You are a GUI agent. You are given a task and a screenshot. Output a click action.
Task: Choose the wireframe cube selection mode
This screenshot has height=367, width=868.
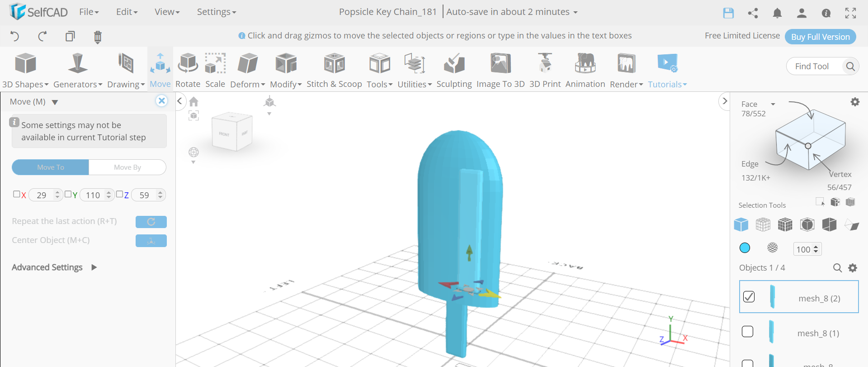click(763, 224)
